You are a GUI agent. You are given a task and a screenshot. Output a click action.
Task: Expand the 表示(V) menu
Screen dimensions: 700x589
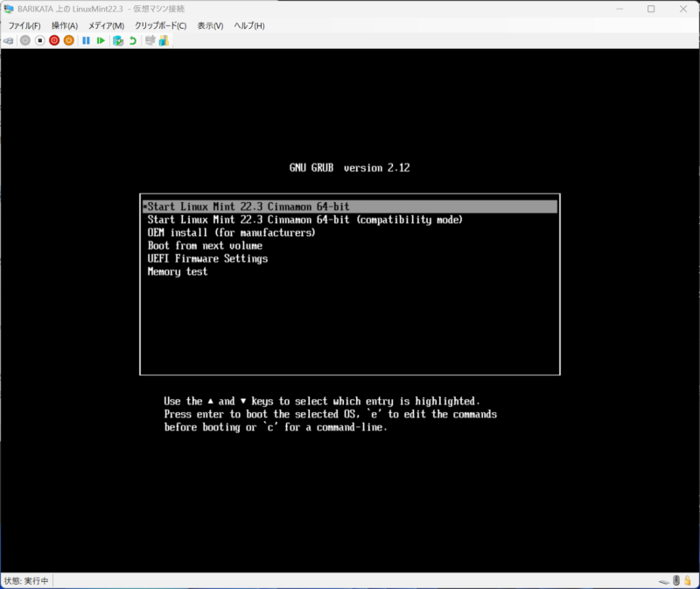[210, 25]
